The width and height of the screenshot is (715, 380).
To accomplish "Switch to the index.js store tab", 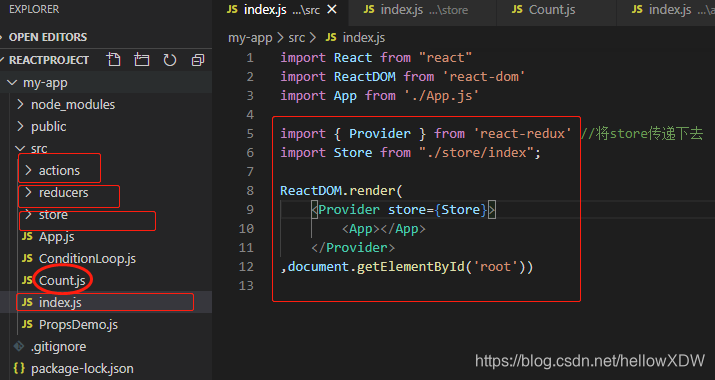I will pyautogui.click(x=422, y=10).
